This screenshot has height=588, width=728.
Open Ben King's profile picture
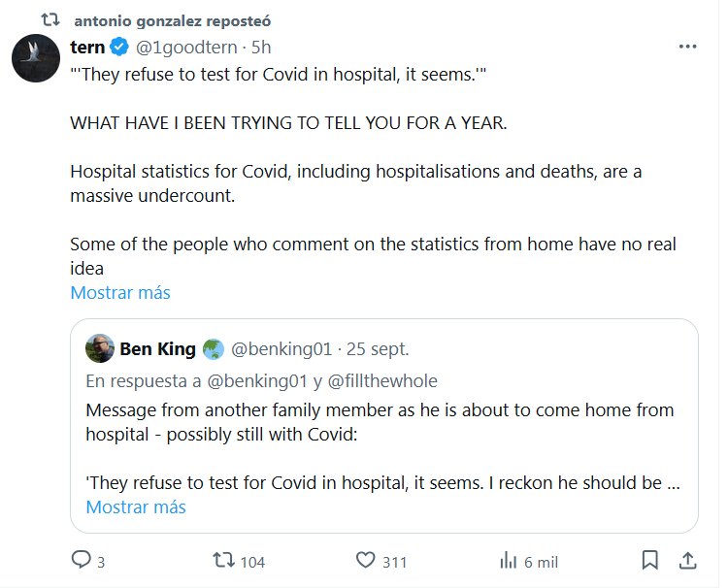click(x=100, y=348)
